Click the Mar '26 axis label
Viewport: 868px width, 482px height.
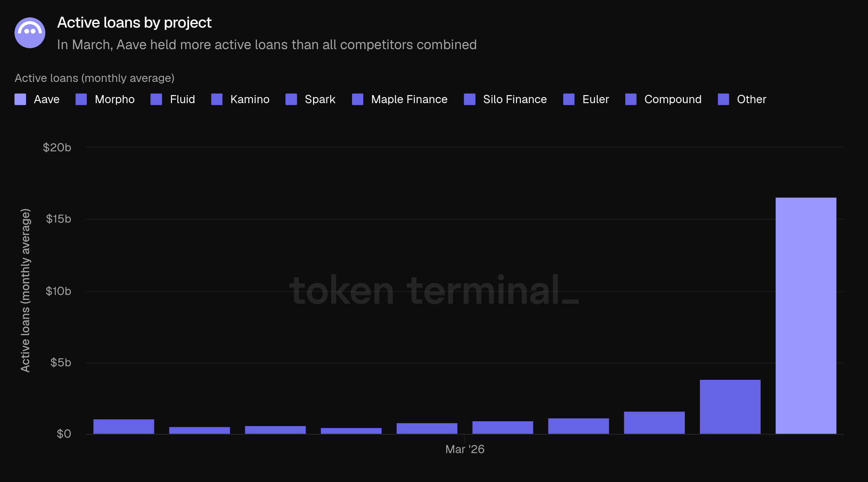[x=465, y=449]
